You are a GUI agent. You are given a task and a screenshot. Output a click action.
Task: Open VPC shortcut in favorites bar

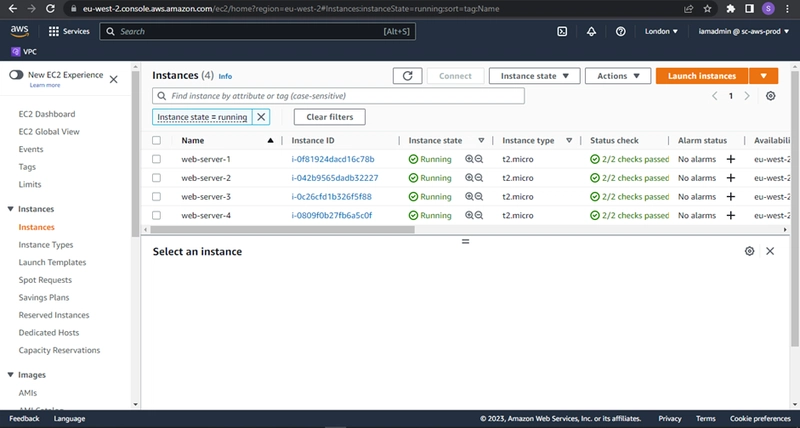click(x=23, y=52)
